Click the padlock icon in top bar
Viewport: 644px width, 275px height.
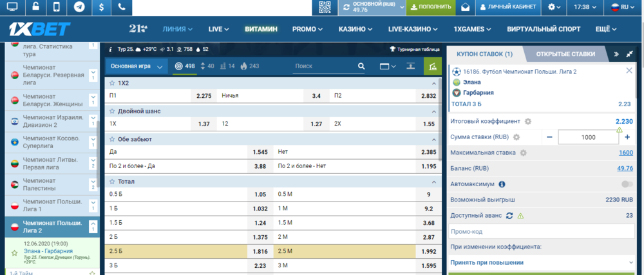(x=36, y=7)
